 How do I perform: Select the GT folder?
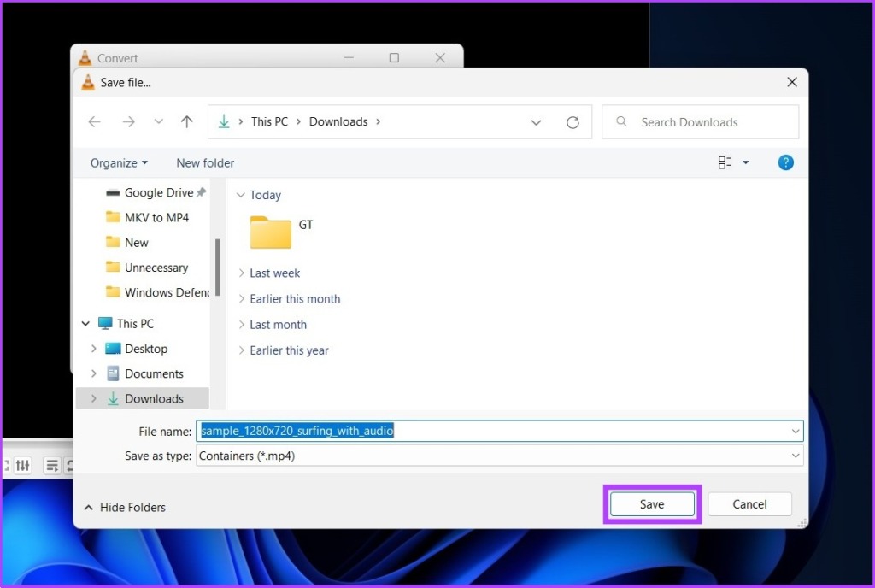[x=280, y=232]
